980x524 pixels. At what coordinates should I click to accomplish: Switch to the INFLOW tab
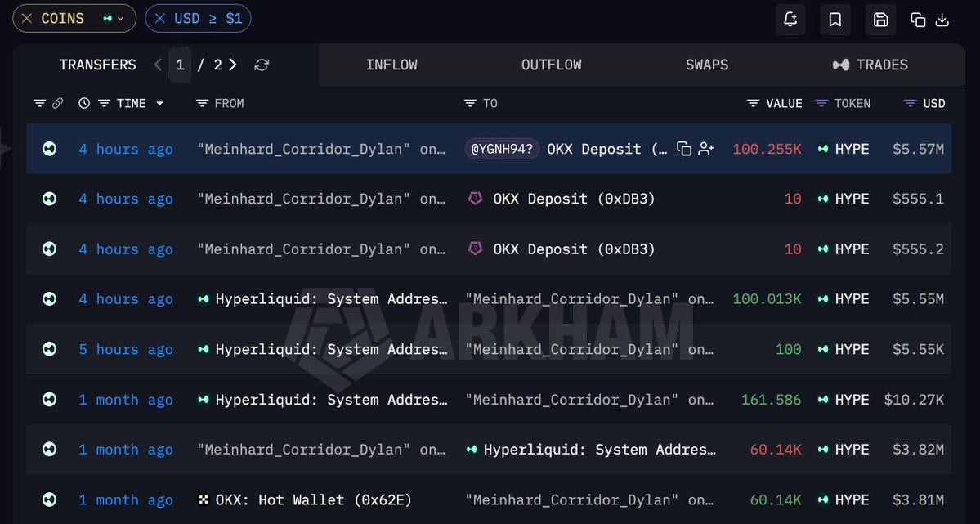pyautogui.click(x=392, y=65)
